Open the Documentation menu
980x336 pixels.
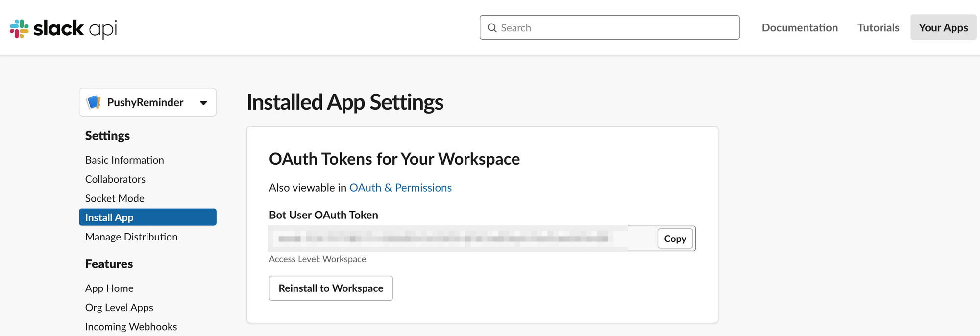click(800, 27)
